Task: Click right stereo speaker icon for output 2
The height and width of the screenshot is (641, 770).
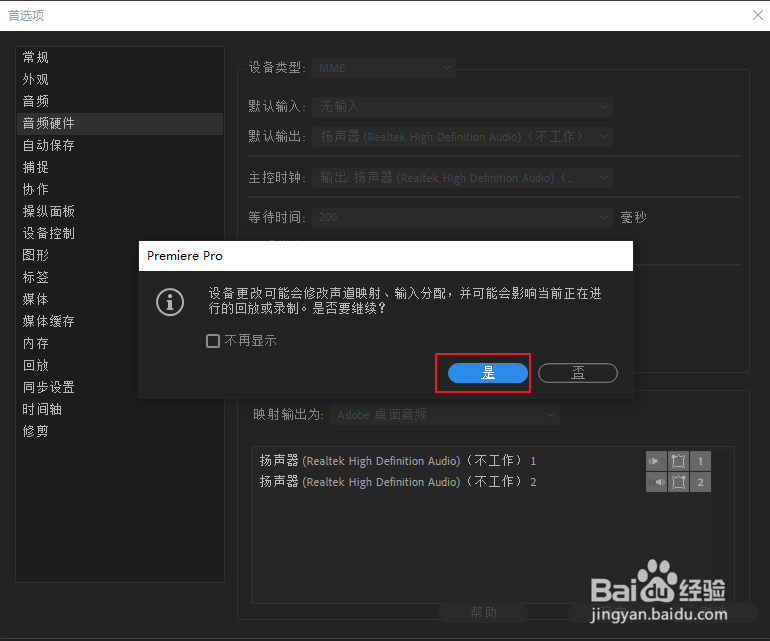Action: (656, 482)
